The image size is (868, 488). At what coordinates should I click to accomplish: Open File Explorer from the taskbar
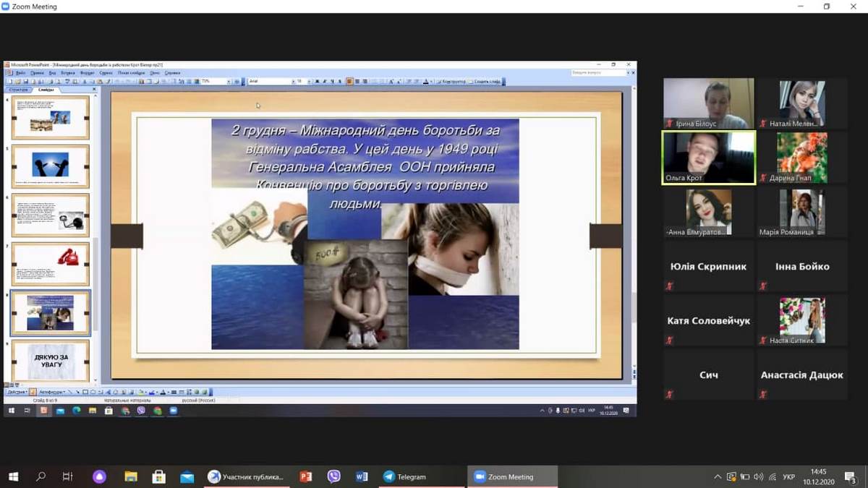click(x=131, y=476)
